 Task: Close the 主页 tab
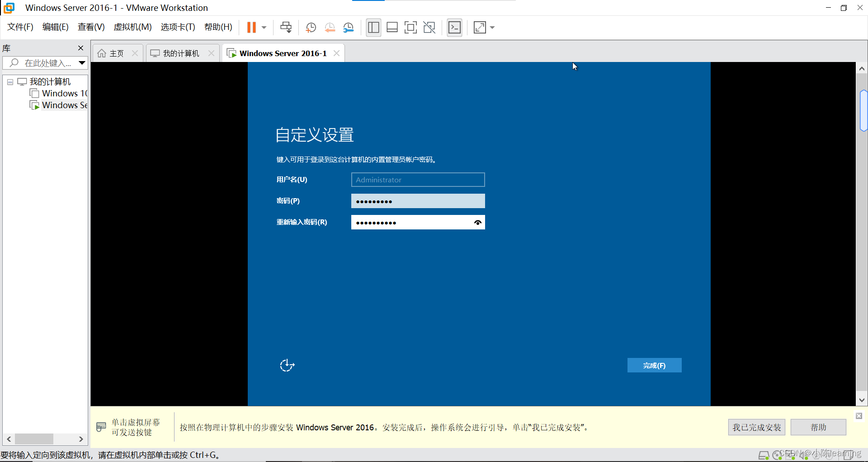(x=135, y=53)
